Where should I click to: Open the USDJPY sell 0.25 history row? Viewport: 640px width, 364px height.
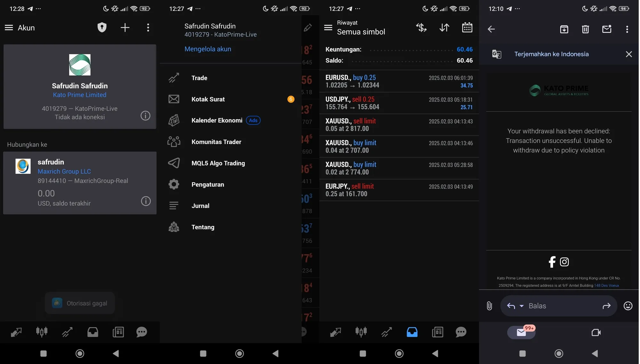pos(399,103)
